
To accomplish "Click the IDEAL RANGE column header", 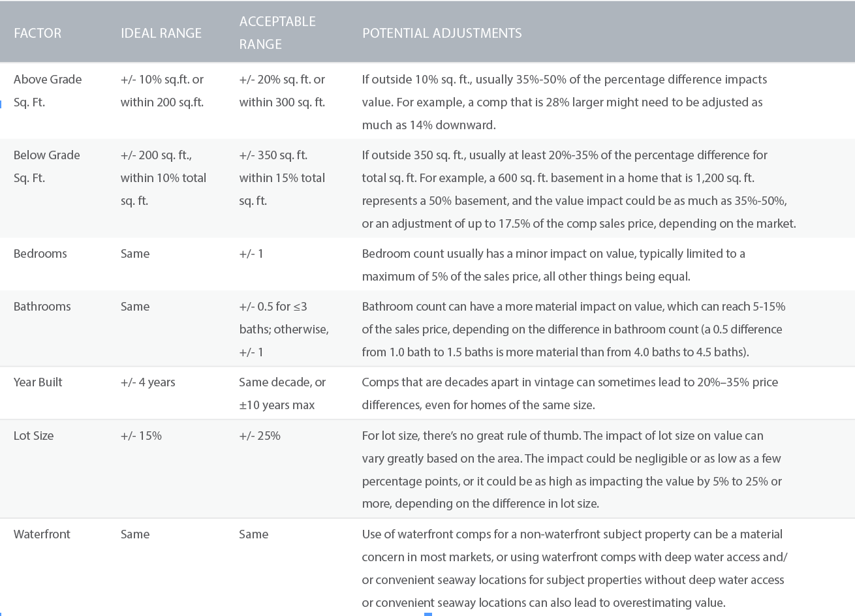I will click(161, 33).
